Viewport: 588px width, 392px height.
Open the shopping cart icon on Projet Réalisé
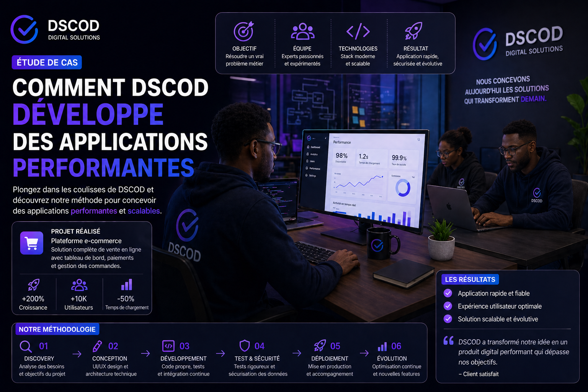pyautogui.click(x=31, y=243)
